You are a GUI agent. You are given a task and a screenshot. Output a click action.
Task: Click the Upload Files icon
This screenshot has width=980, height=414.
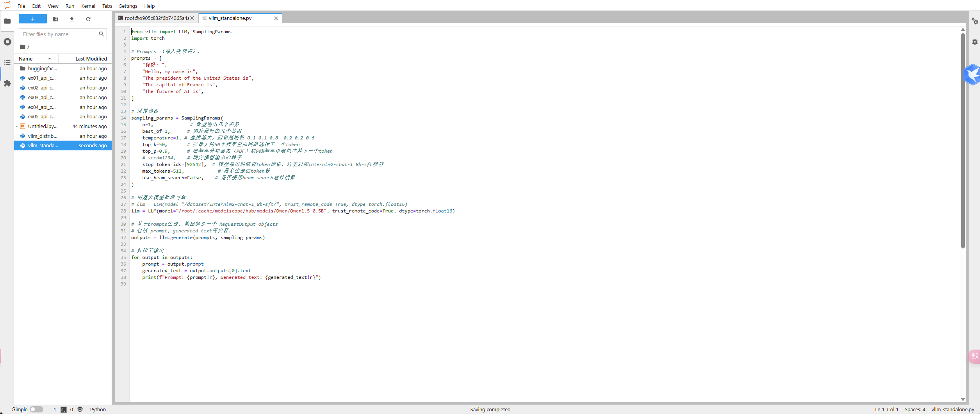(72, 19)
